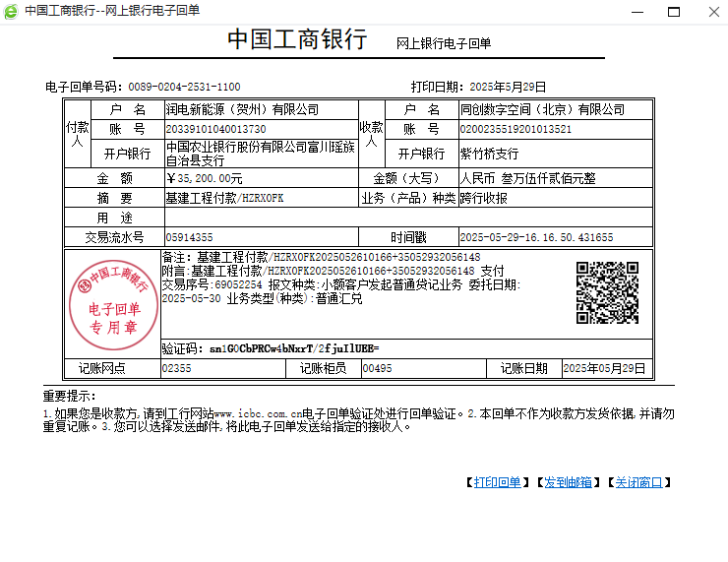Click the amount ￥35,200.00元

(x=204, y=178)
